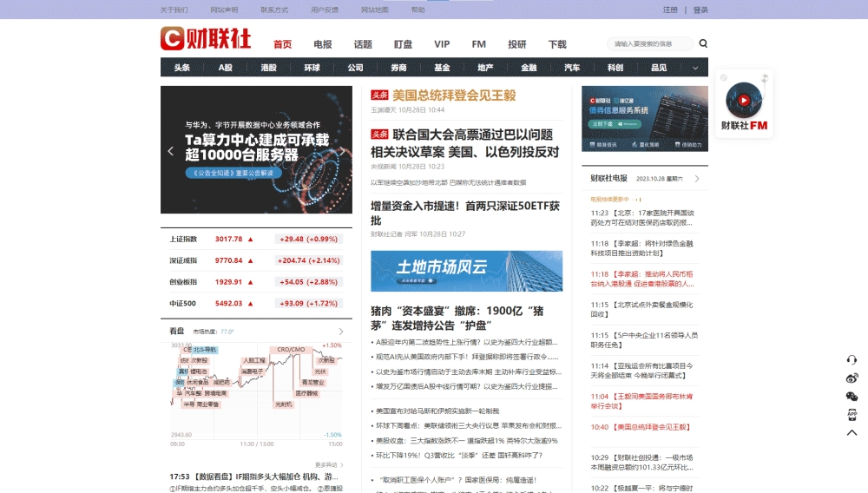
Task: Open 网站声明 top link
Action: (224, 10)
